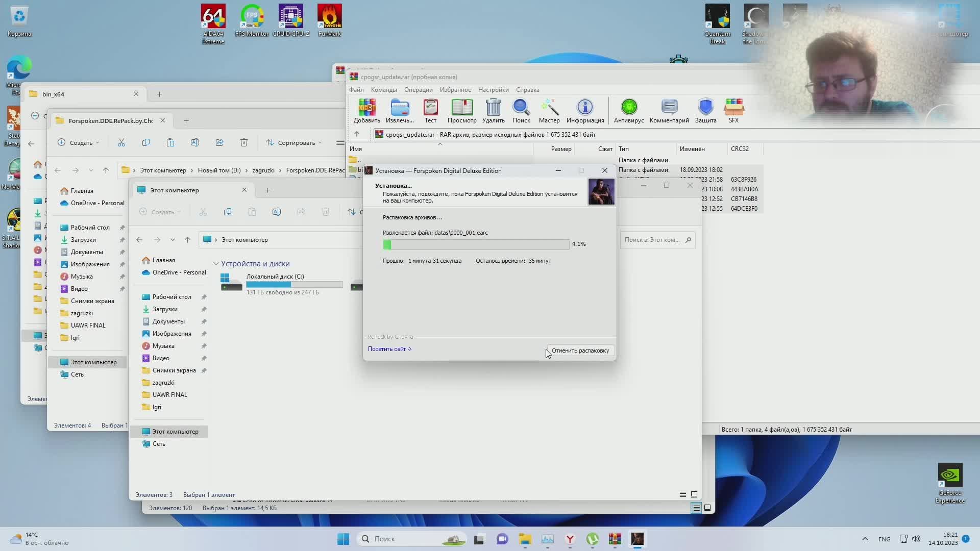Image resolution: width=980 pixels, height=551 pixels.
Task: Click the installation progress bar
Action: coord(476,244)
